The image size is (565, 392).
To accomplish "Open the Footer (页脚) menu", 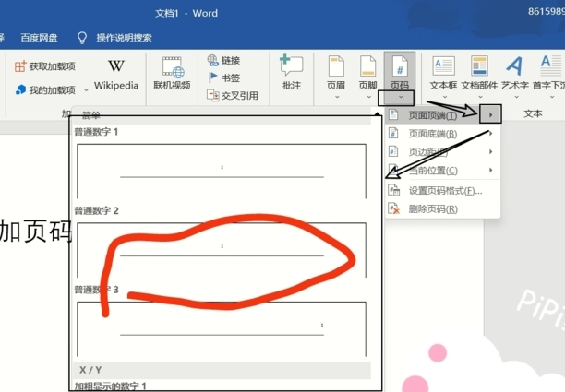I will [x=367, y=74].
